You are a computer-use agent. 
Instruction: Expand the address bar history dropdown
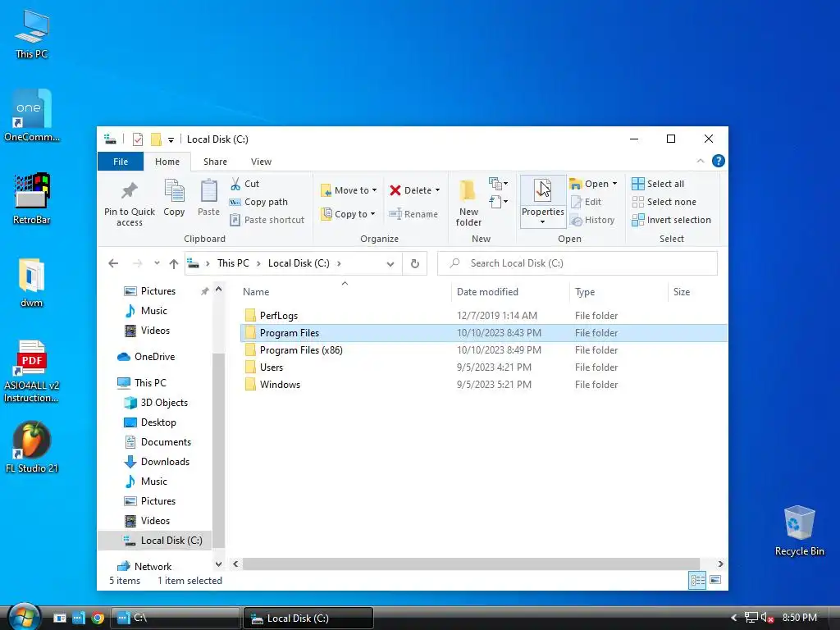(x=390, y=263)
